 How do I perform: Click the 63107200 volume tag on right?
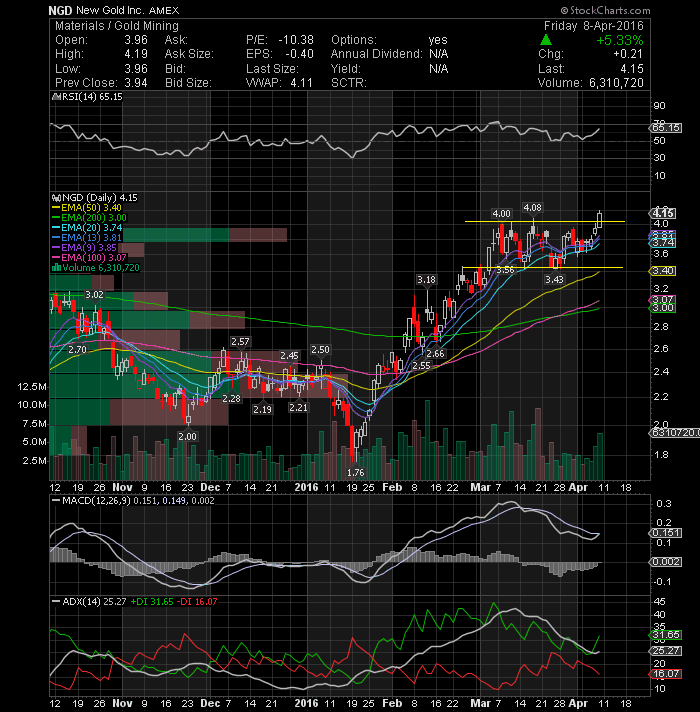click(674, 433)
